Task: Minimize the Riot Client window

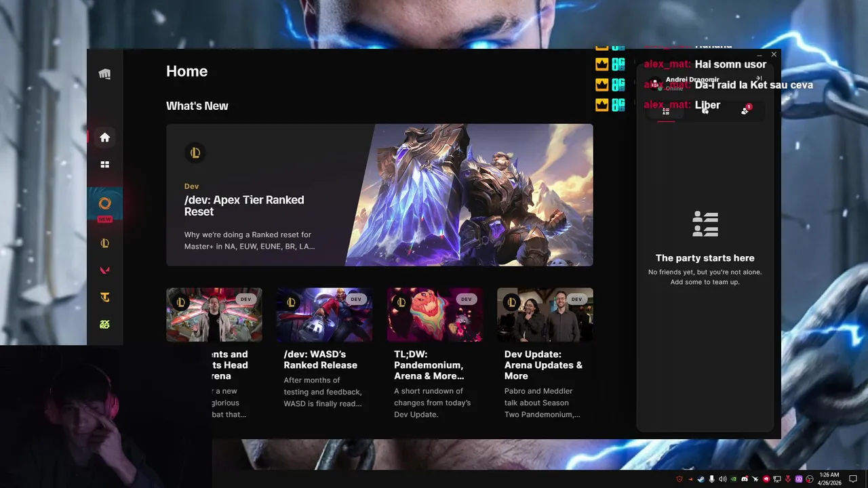Action: (759, 54)
